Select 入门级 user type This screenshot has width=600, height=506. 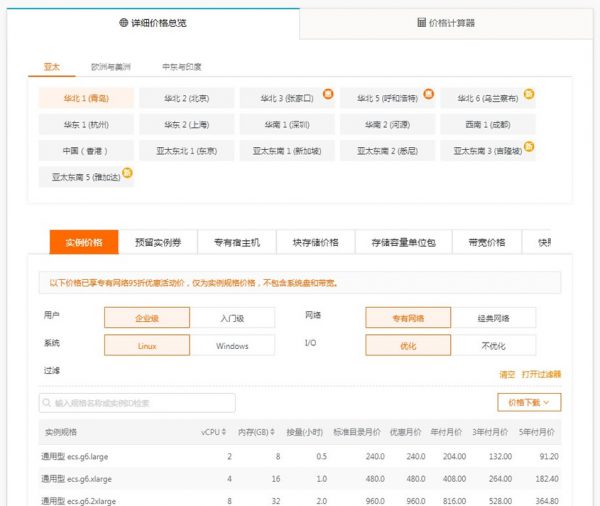point(232,318)
